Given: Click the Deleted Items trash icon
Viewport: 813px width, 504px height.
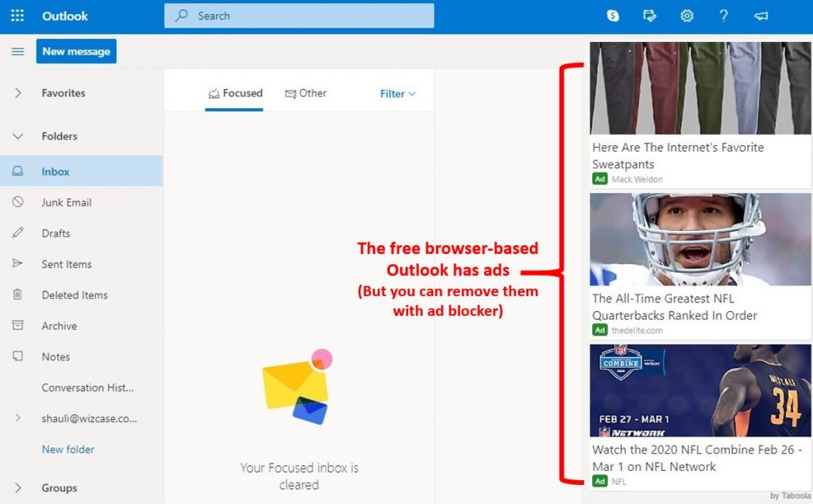Looking at the screenshot, I should tap(17, 294).
